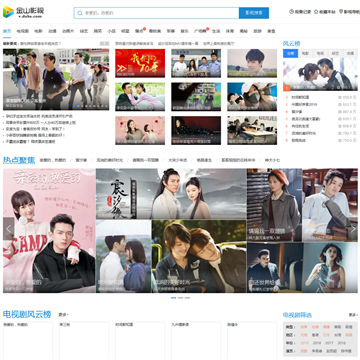Click the previous arrow on the hot focus carousel
The width and height of the screenshot is (360, 360).
click(9, 229)
